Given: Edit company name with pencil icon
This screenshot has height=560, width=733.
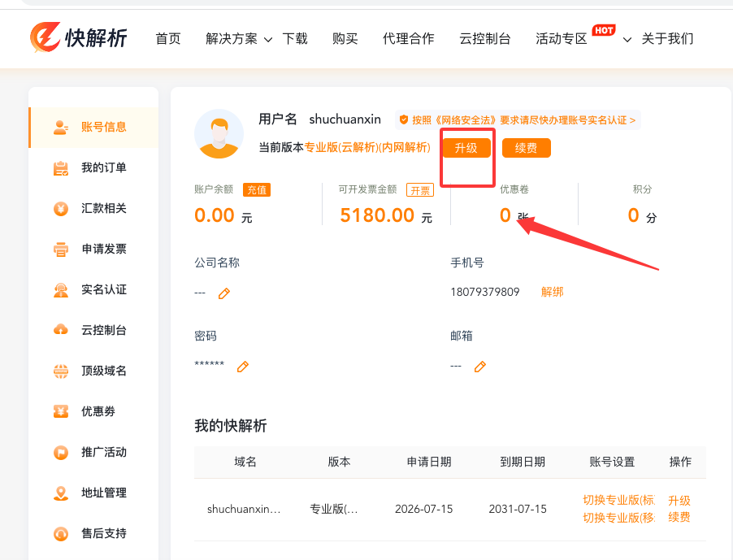Looking at the screenshot, I should click(224, 293).
